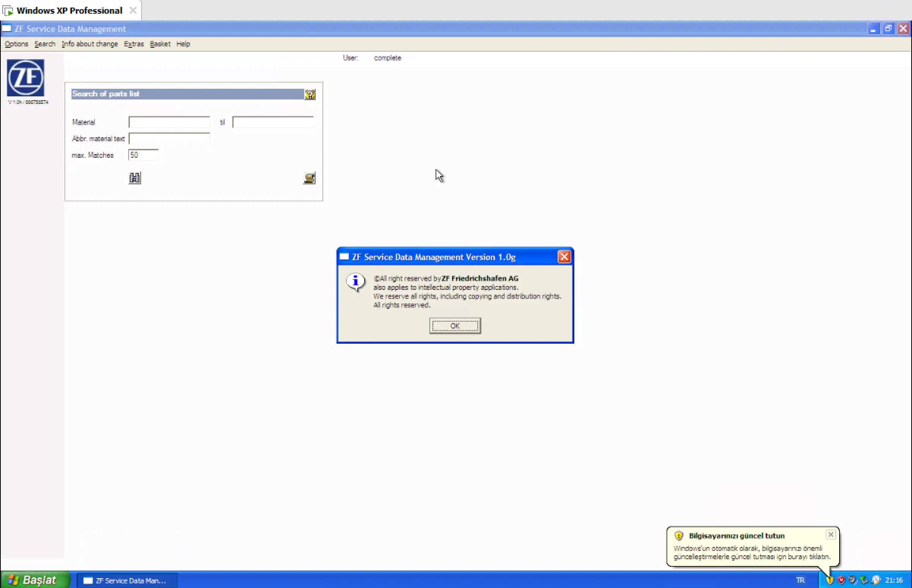Image resolution: width=912 pixels, height=588 pixels.
Task: Click the help icon in Search of parts list header
Action: click(x=310, y=94)
